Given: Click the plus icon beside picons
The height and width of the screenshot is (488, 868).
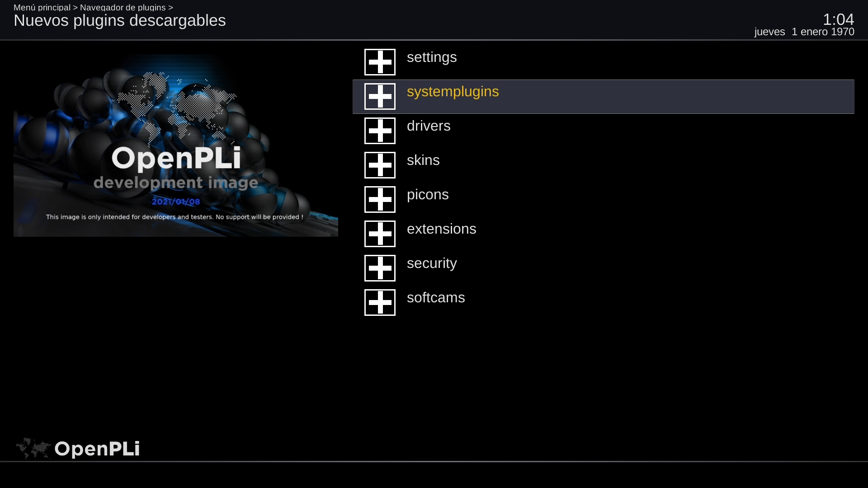Looking at the screenshot, I should (380, 199).
